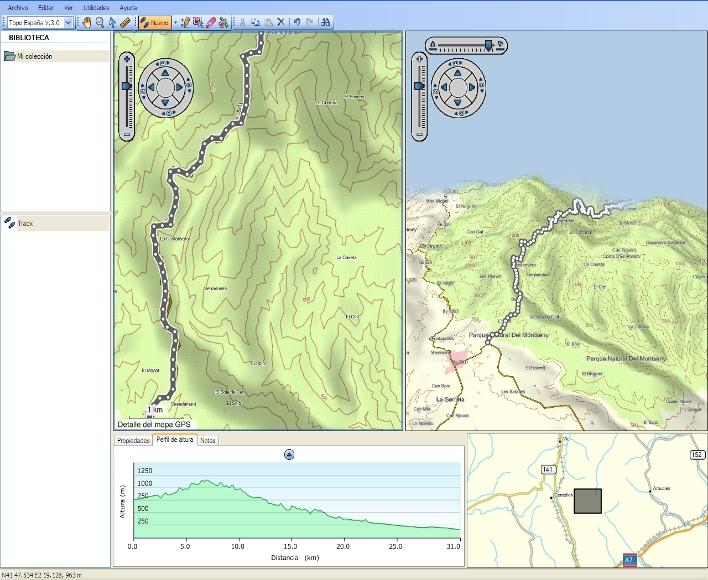Screen dimensions: 708x580
Task: Switch to the Propiedades tab
Action: [133, 440]
